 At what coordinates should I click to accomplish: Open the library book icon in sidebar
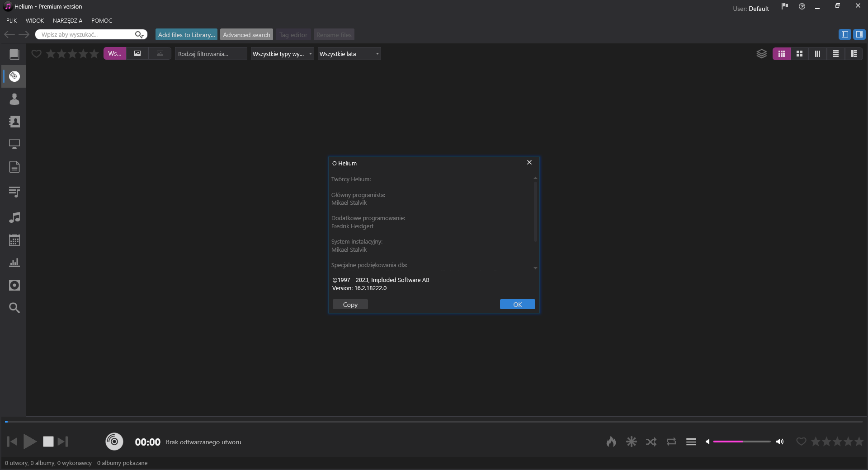coord(14,54)
